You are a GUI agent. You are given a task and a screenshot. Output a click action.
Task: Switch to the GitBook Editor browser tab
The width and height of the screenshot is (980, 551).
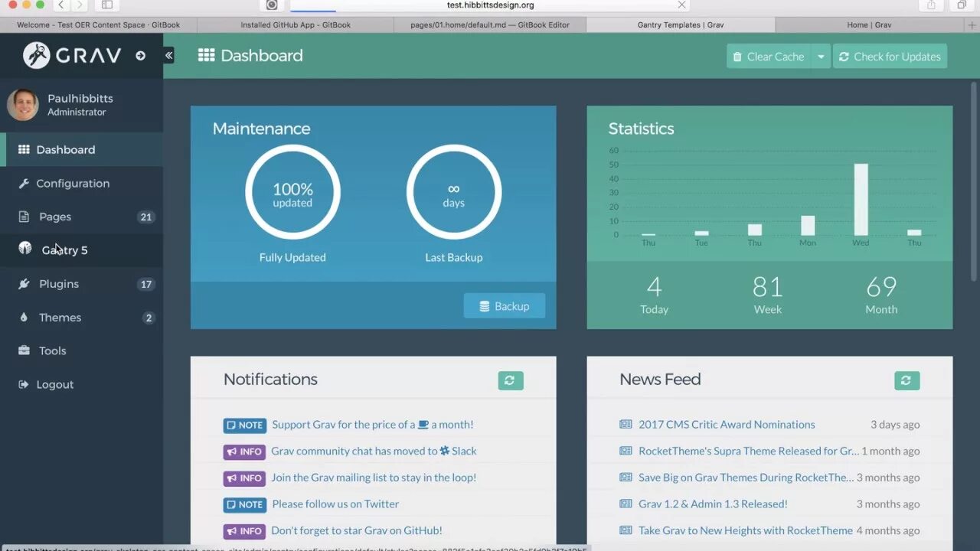[490, 24]
